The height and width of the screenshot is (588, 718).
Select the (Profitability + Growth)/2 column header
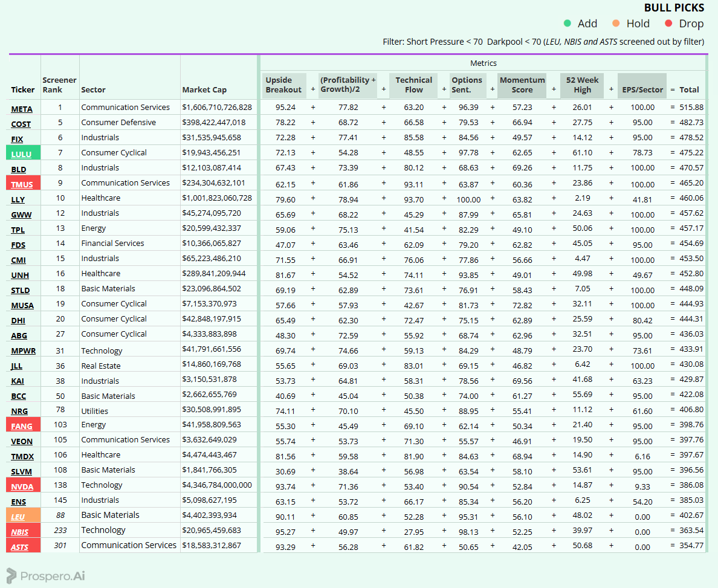click(x=348, y=85)
